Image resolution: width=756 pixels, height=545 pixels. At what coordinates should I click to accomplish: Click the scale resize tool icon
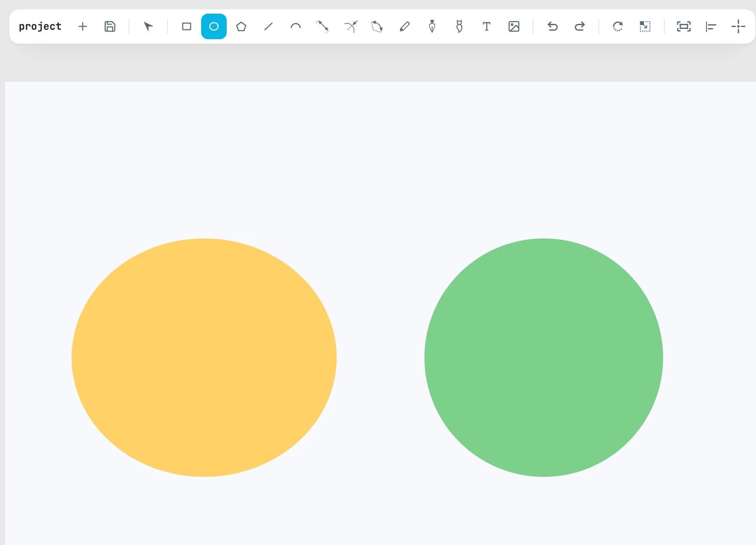pyautogui.click(x=645, y=26)
